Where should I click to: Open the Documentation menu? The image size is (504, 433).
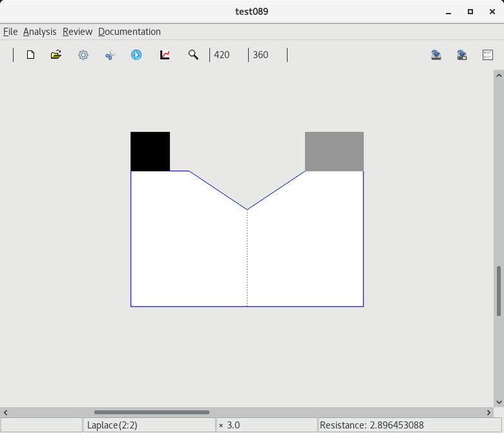click(x=129, y=32)
